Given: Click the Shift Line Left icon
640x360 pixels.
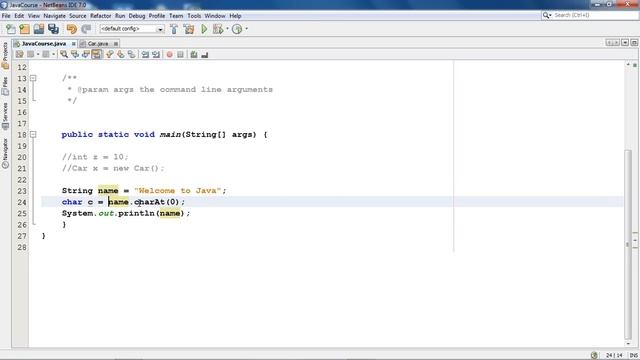Looking at the screenshot, I should tap(145, 54).
